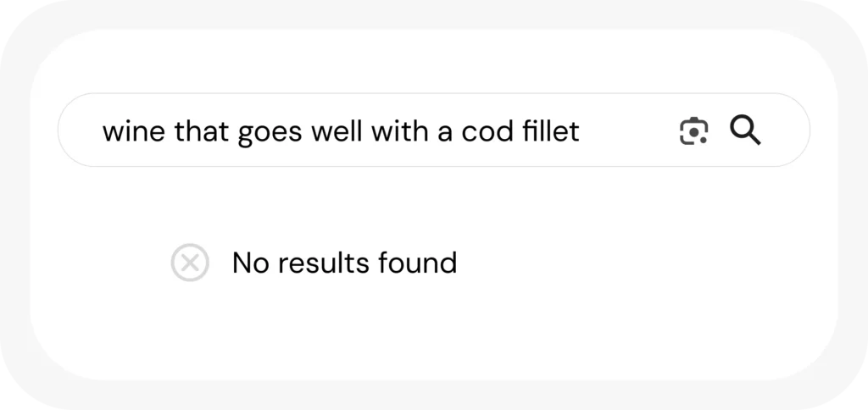Click the word "found" in the message
868x410 pixels.
tap(417, 263)
